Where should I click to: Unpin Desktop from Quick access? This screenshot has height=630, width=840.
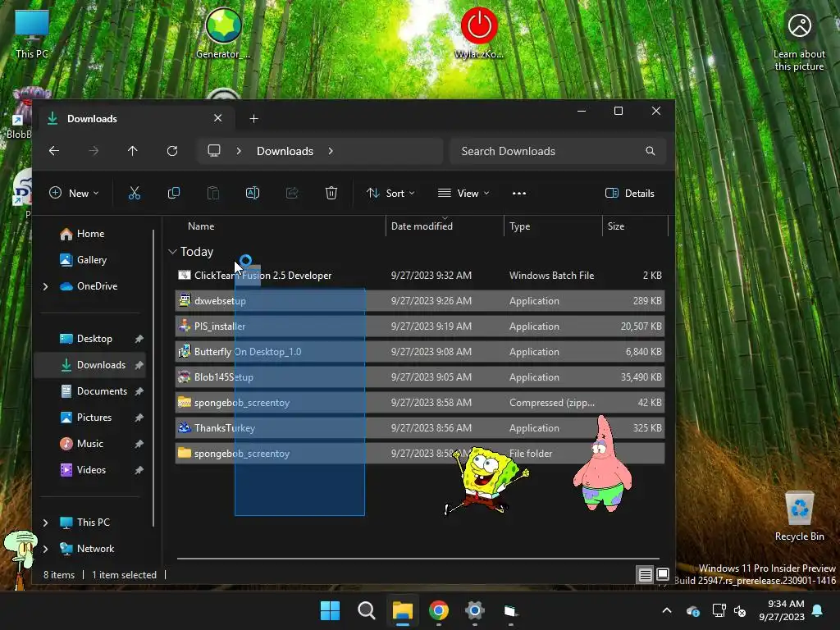[x=139, y=339]
